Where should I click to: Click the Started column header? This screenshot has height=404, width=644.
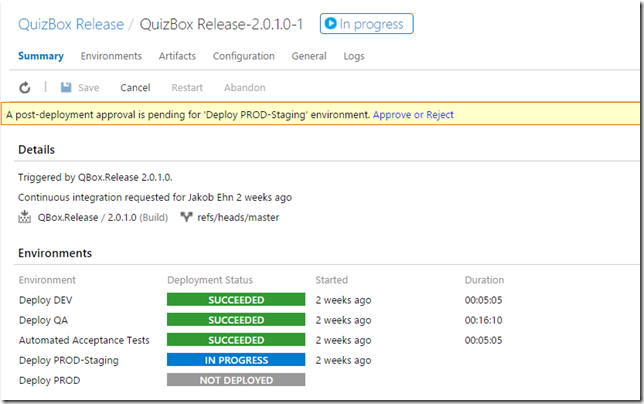(x=331, y=280)
